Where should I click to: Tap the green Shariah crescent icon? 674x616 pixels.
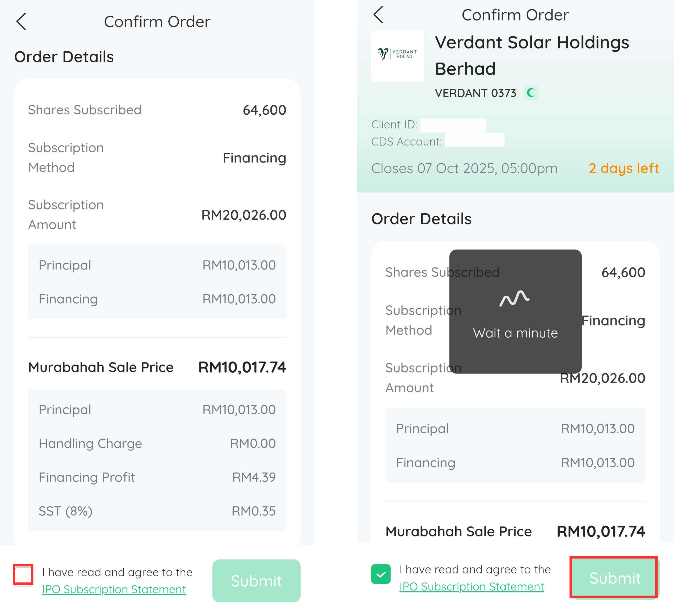[531, 93]
